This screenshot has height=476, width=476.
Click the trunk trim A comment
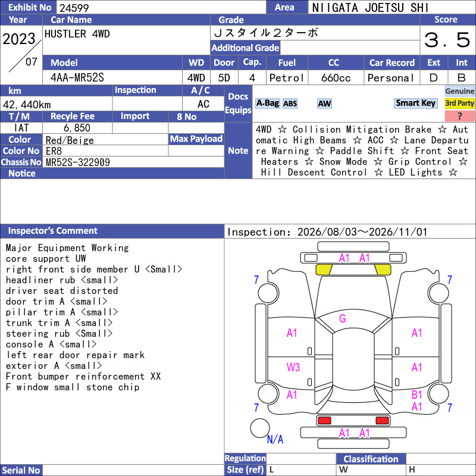point(59,322)
